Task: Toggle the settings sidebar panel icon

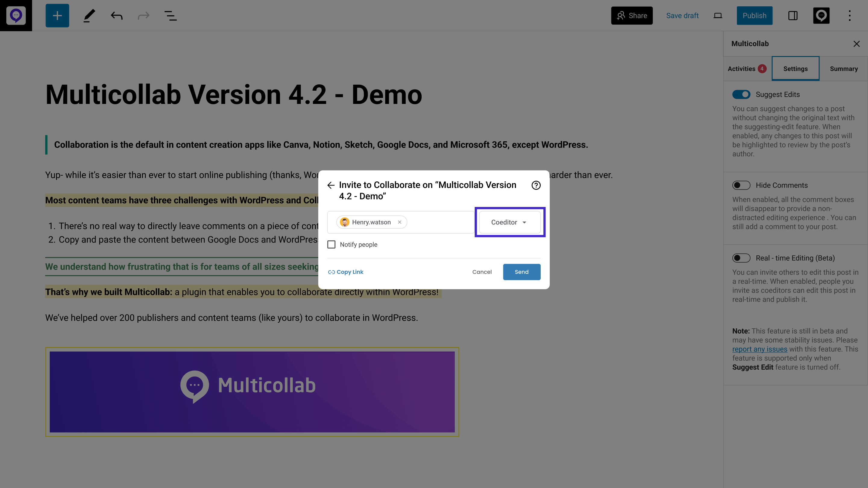Action: 793,15
